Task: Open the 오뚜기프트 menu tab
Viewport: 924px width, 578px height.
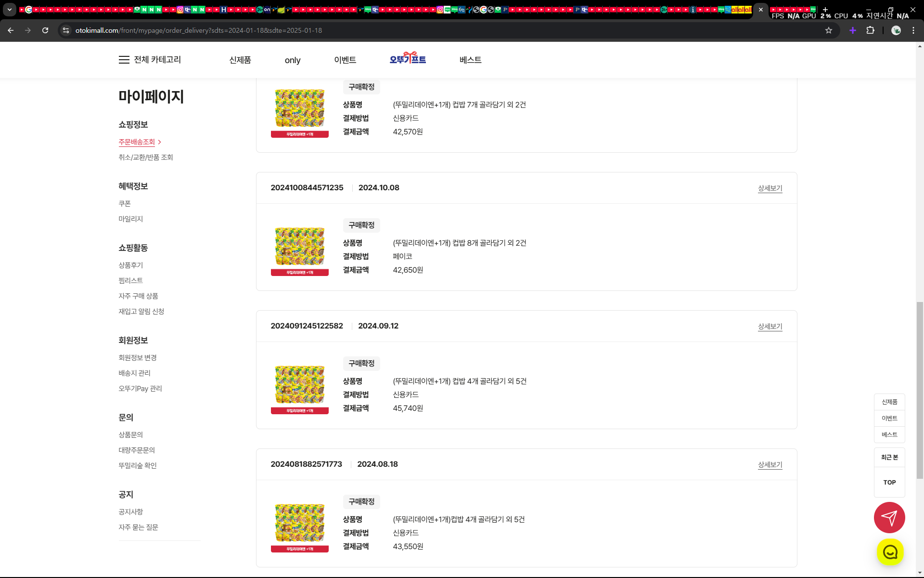Action: coord(408,59)
